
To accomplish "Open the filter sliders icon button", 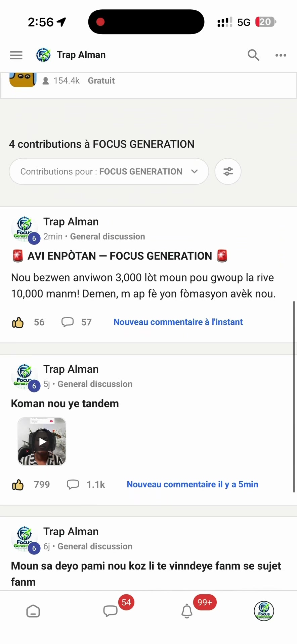I will [x=228, y=171].
